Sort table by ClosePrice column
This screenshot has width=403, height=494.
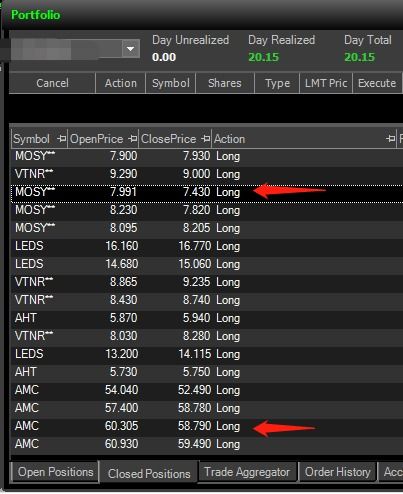click(x=169, y=139)
